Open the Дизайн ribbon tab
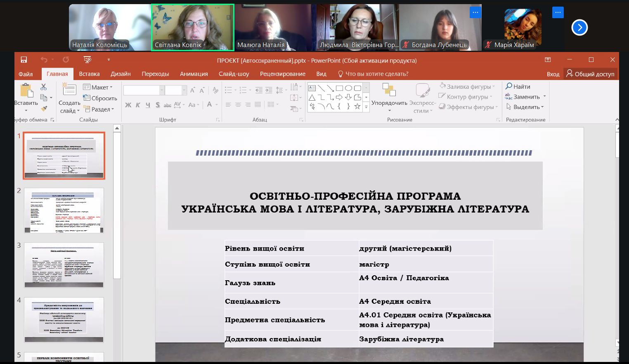 pyautogui.click(x=121, y=74)
